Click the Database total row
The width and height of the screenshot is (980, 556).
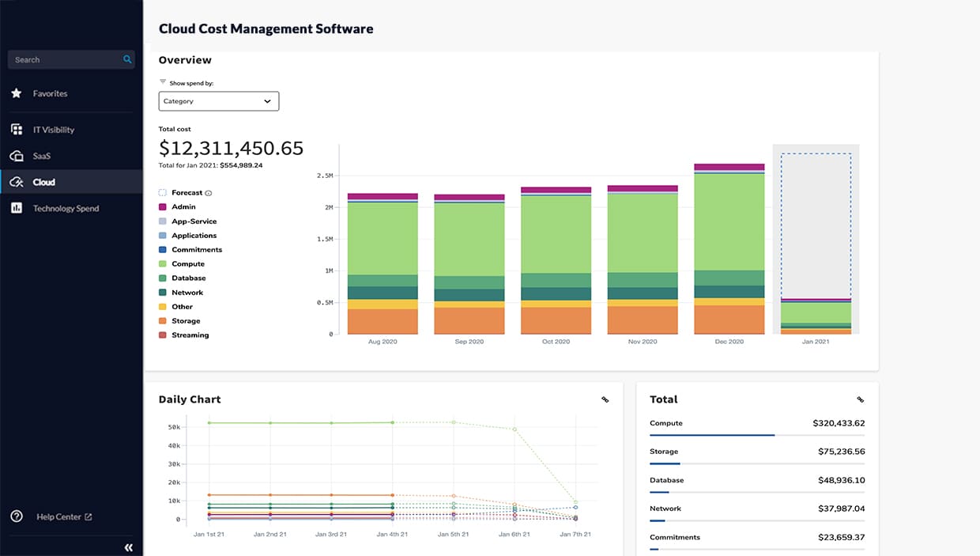click(757, 485)
